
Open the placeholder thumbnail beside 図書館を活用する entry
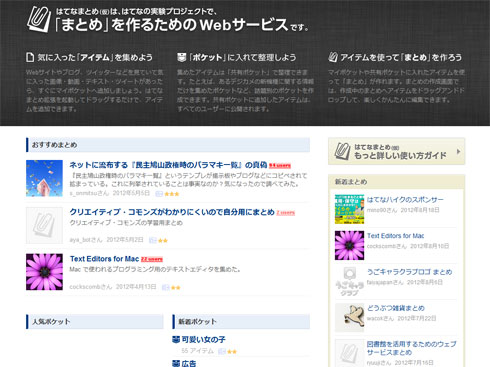coord(349,353)
